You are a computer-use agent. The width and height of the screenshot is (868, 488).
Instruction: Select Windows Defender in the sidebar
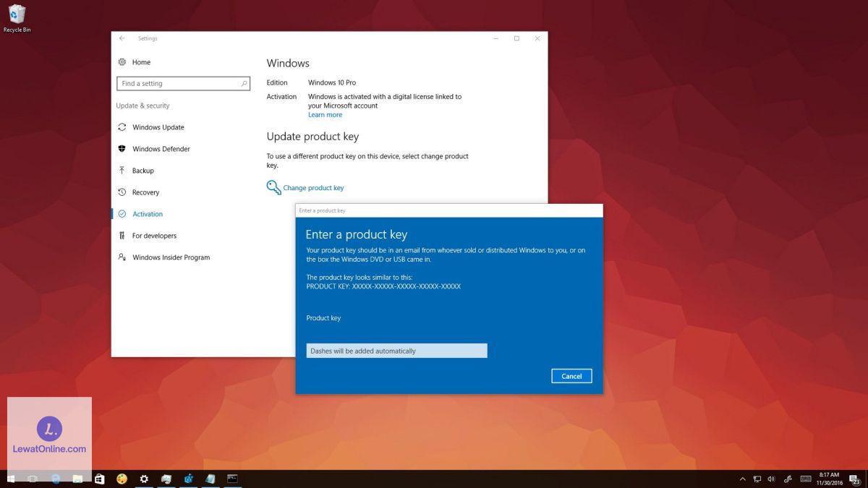153,149
